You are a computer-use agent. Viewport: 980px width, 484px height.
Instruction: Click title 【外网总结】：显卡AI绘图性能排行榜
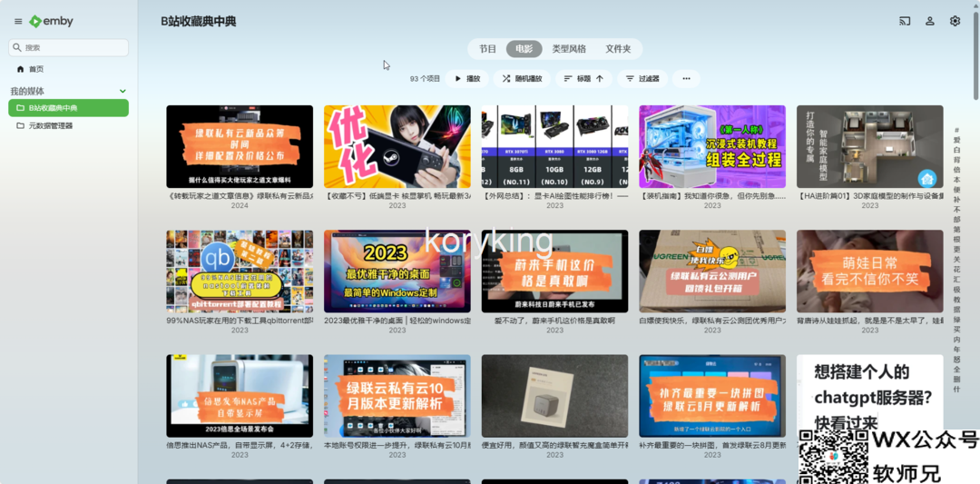click(x=554, y=196)
